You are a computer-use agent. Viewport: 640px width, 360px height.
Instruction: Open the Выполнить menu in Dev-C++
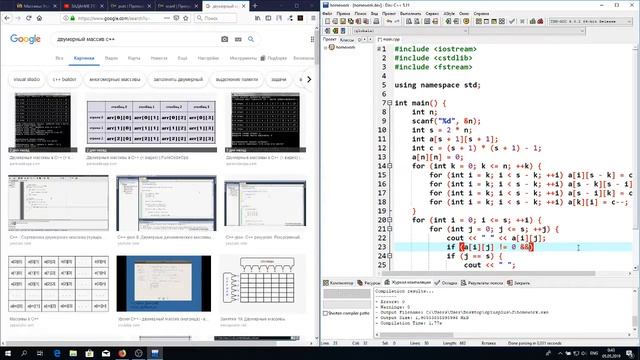pyautogui.click(x=411, y=13)
